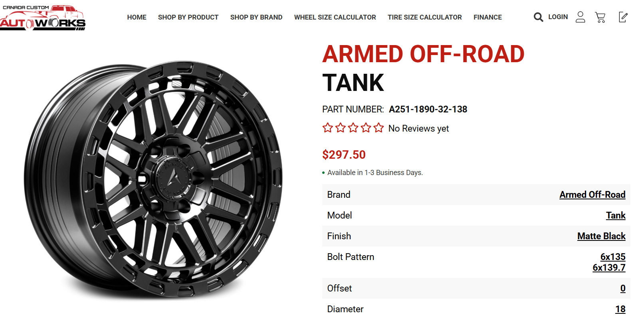This screenshot has width=644, height=317.
Task: Click the Login link
Action: pyautogui.click(x=558, y=17)
